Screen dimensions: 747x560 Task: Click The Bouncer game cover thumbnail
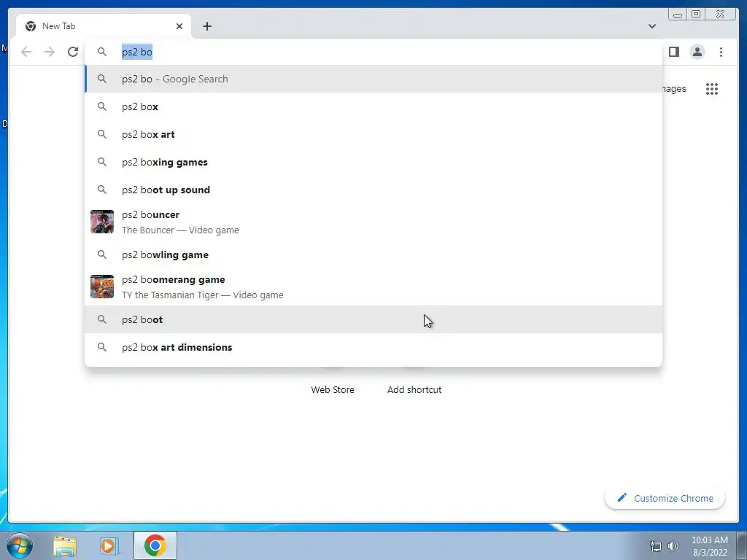coord(102,222)
